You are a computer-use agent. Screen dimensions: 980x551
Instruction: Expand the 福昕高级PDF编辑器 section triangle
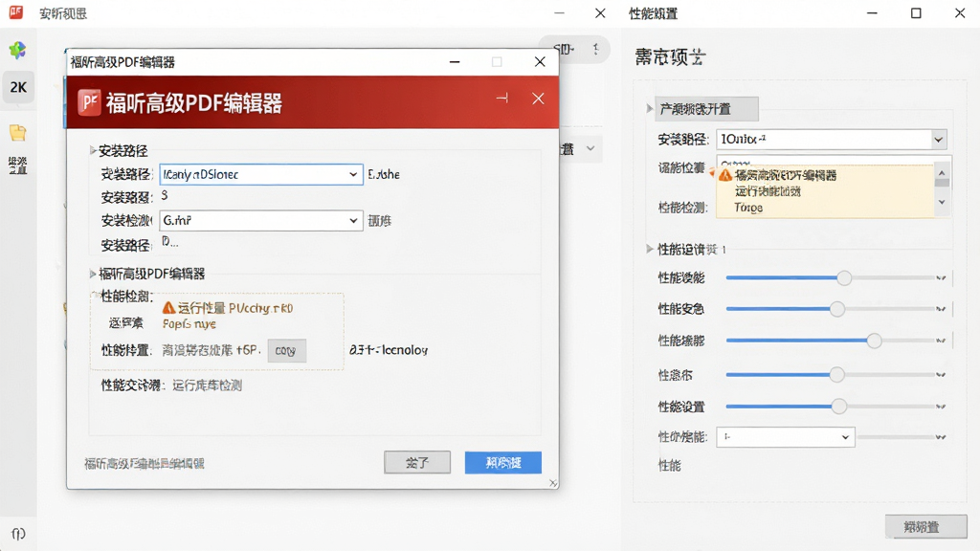(93, 274)
